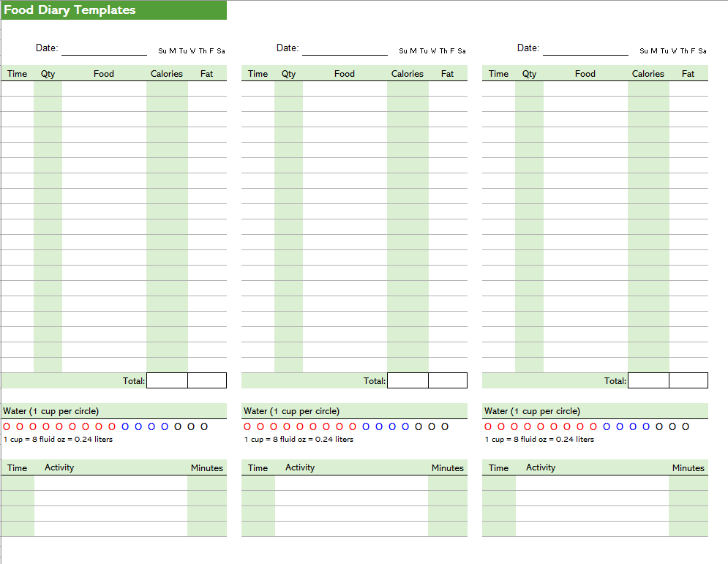Click the Time header in first food table
This screenshot has height=564, width=728.
[17, 74]
